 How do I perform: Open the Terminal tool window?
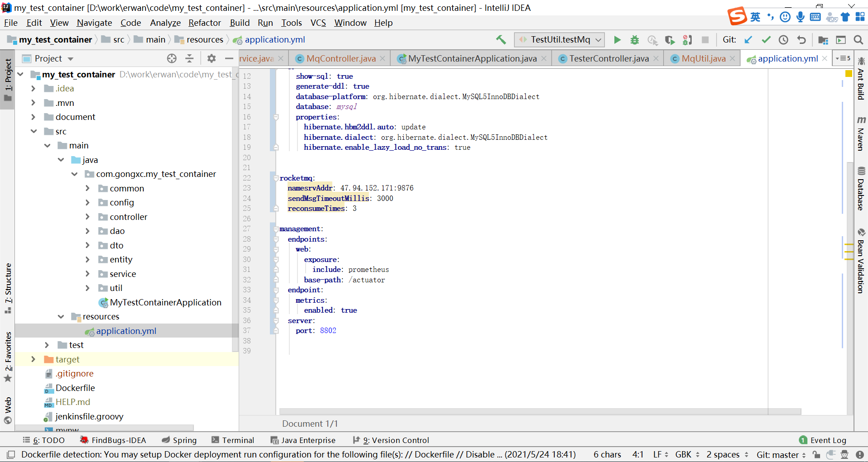pyautogui.click(x=233, y=440)
